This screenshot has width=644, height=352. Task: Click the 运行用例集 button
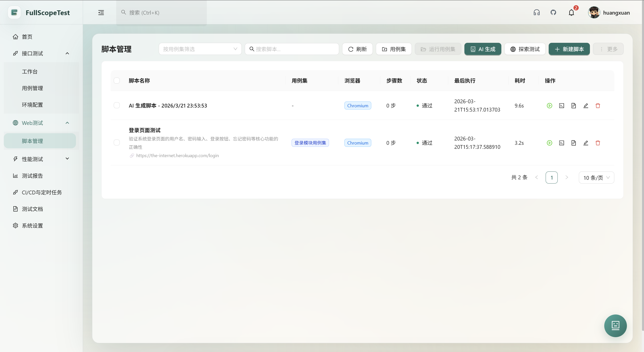(x=438, y=49)
